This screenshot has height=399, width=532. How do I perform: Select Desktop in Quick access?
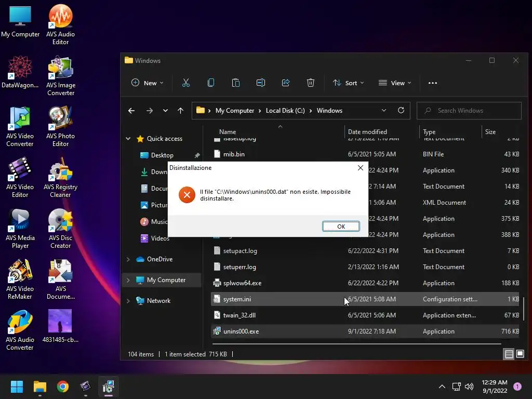click(x=162, y=155)
